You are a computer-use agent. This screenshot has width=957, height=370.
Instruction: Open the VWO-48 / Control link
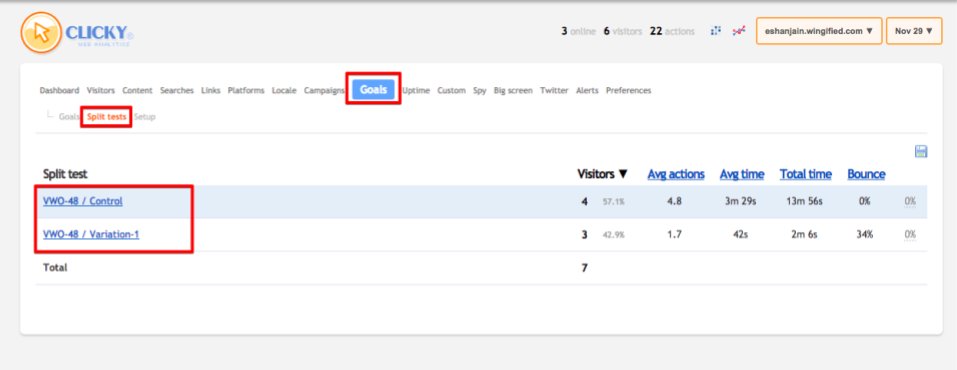click(x=82, y=201)
